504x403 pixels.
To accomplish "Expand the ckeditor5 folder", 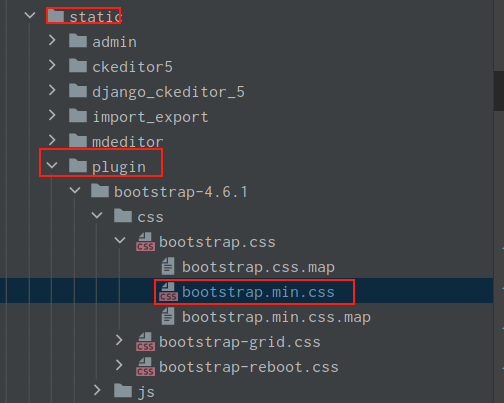I will (x=52, y=65).
